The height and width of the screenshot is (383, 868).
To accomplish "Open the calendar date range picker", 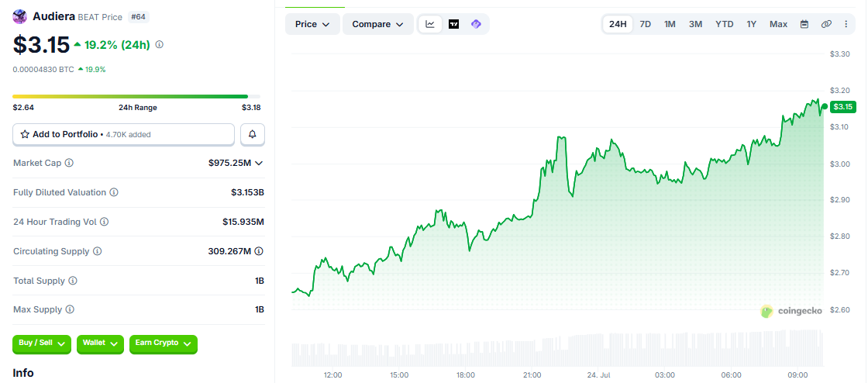I will click(x=804, y=24).
